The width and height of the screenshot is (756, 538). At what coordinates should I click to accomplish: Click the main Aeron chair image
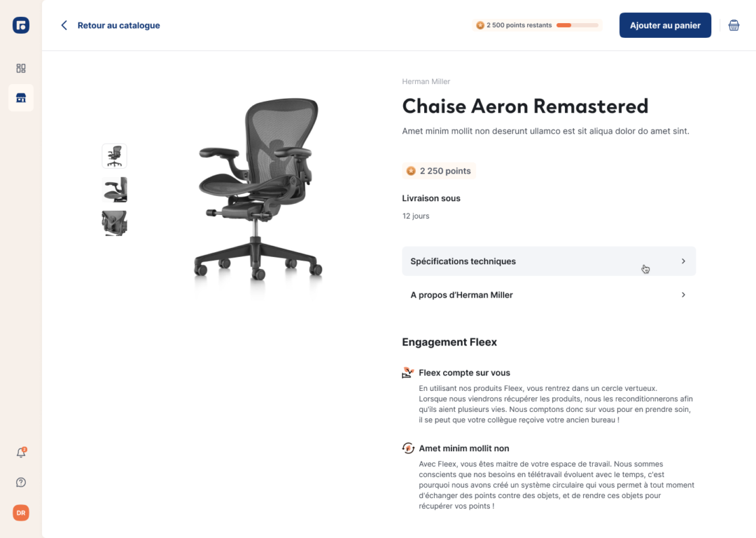(x=257, y=188)
